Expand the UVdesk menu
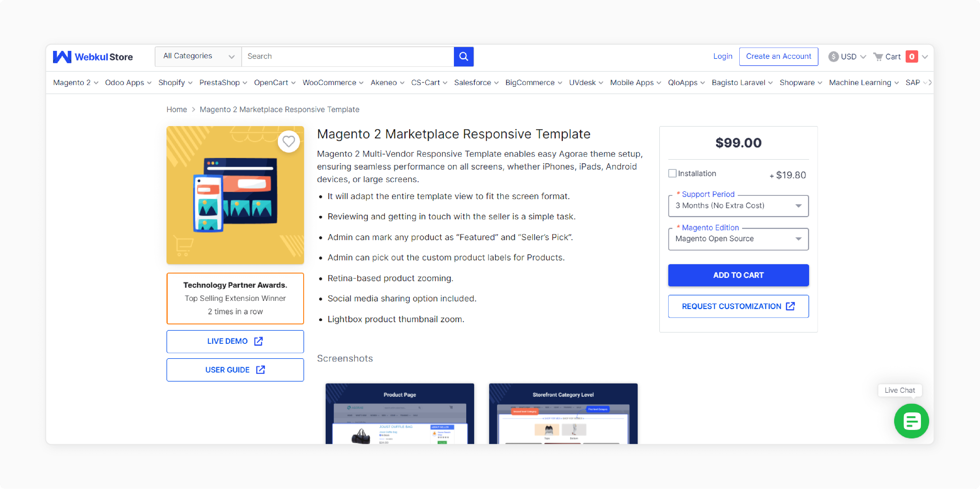The image size is (980, 489). (586, 83)
